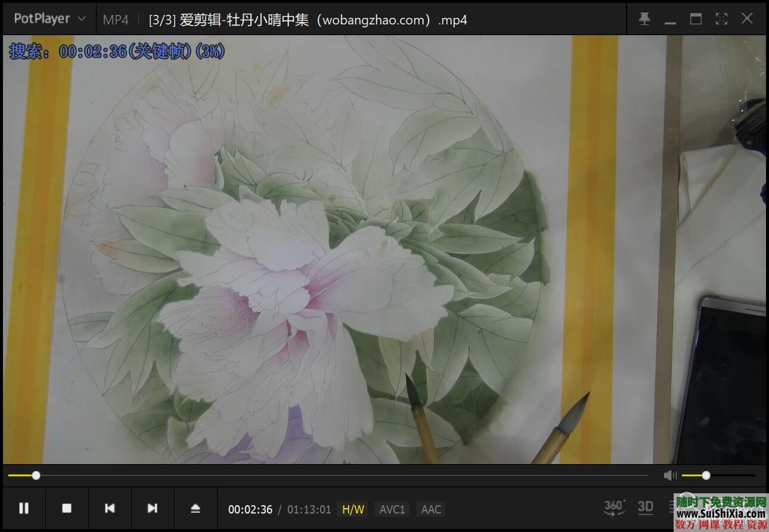Click the AVC1 video codec label
The width and height of the screenshot is (769, 532).
[392, 509]
